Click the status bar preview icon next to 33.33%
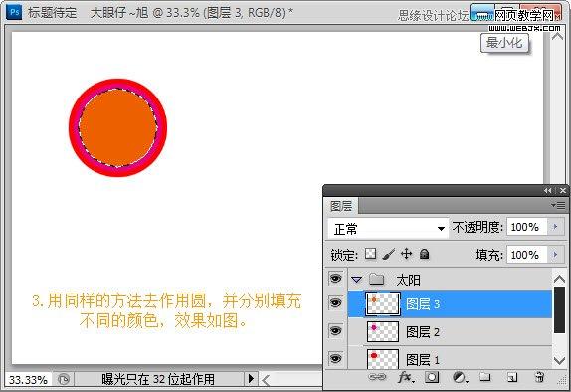 click(x=64, y=380)
